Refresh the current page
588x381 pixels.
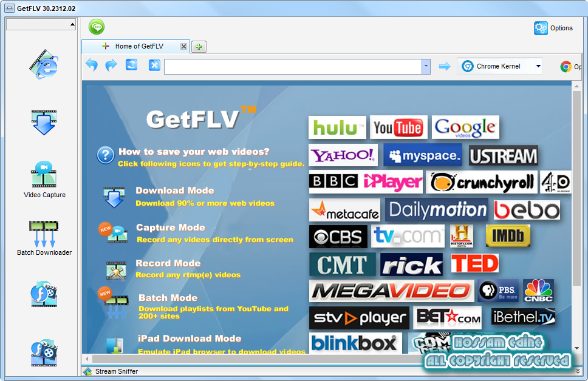pyautogui.click(x=131, y=65)
